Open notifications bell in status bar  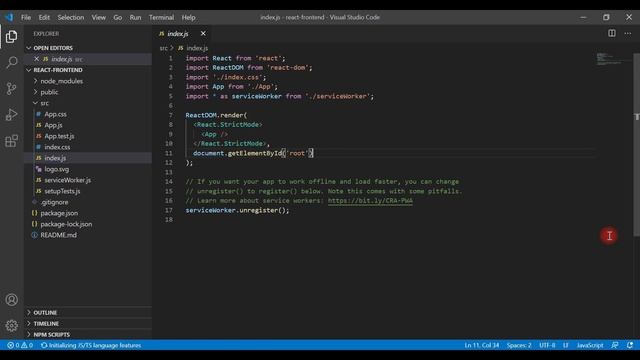pyautogui.click(x=630, y=345)
